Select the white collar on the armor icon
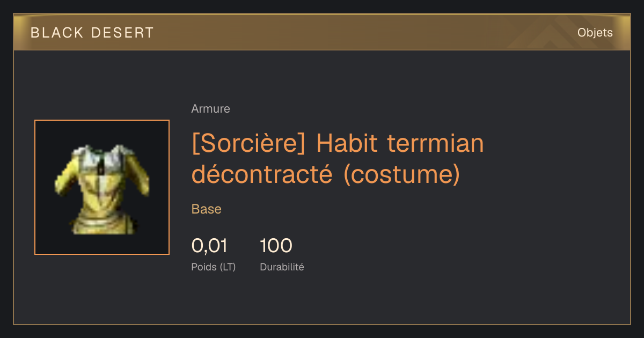The width and height of the screenshot is (644, 338). point(102,157)
